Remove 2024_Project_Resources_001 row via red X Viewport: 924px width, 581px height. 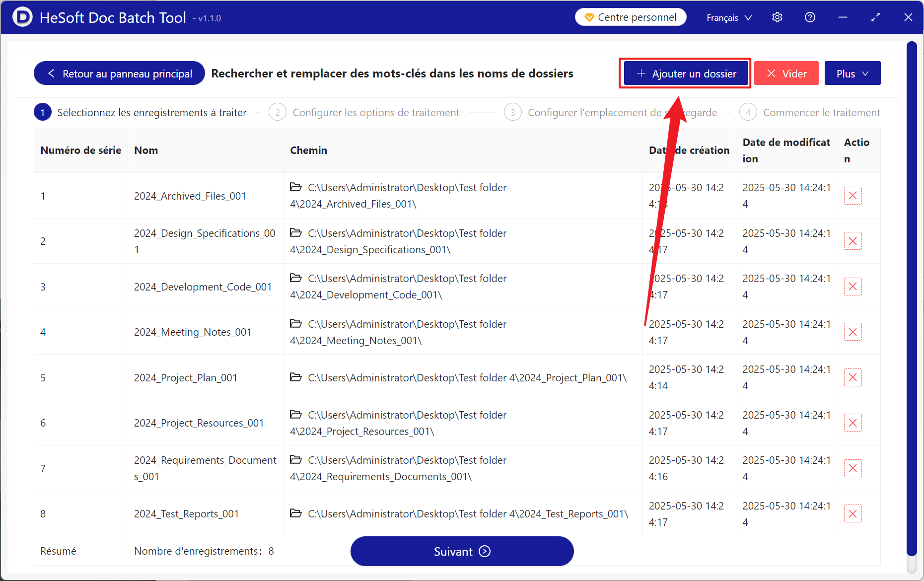point(853,423)
